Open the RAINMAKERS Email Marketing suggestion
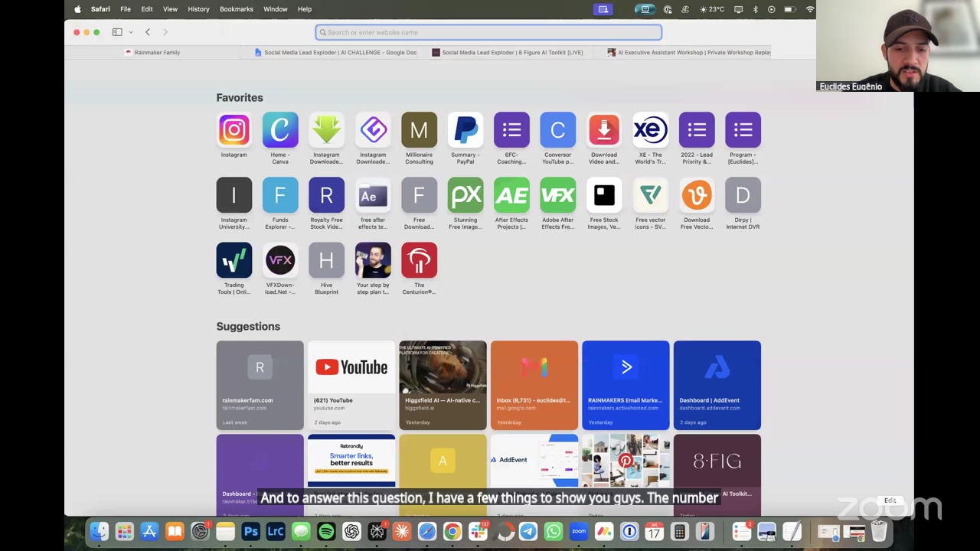 pyautogui.click(x=626, y=385)
